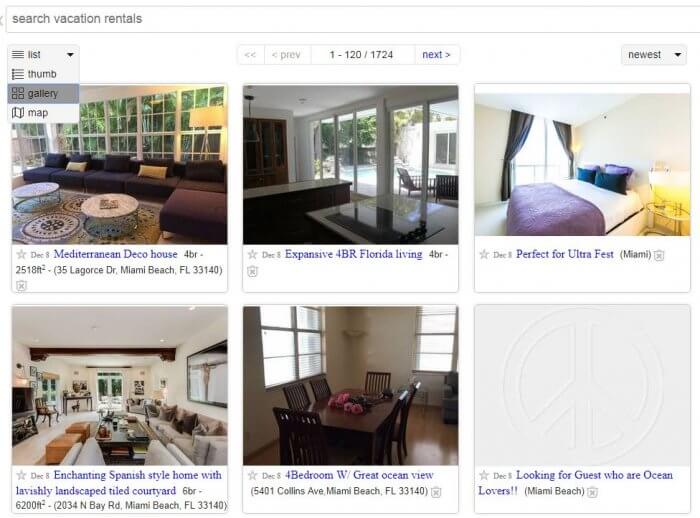Select thumb view from view menu
The height and width of the screenshot is (518, 700).
coord(43,74)
